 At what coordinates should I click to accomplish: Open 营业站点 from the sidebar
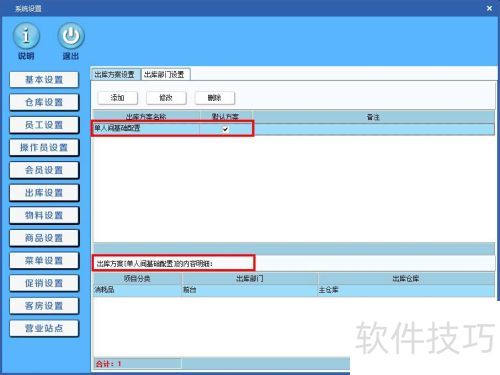click(44, 329)
